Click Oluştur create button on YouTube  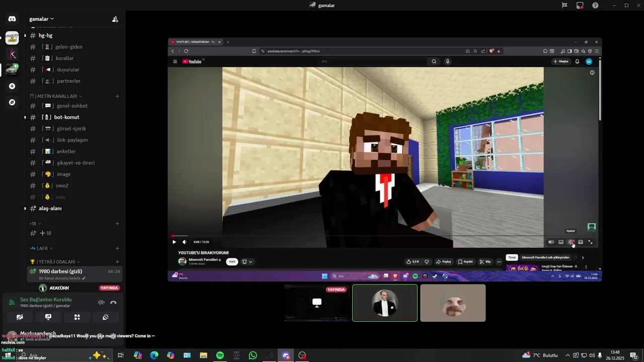[x=561, y=61]
